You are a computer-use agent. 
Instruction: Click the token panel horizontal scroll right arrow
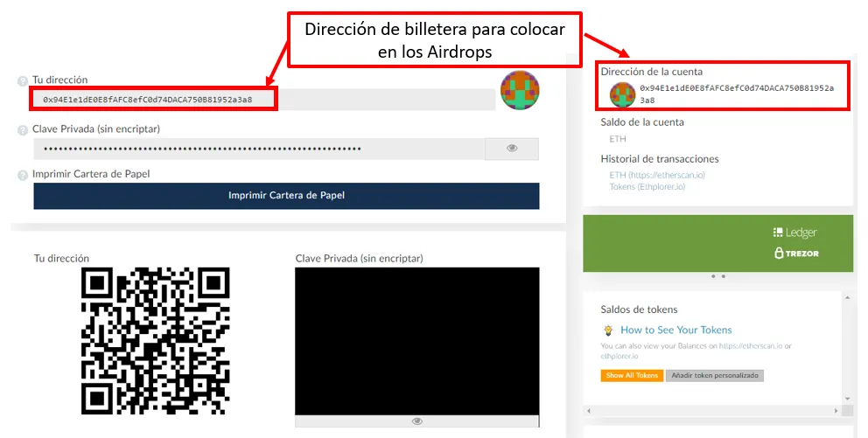tap(836, 411)
